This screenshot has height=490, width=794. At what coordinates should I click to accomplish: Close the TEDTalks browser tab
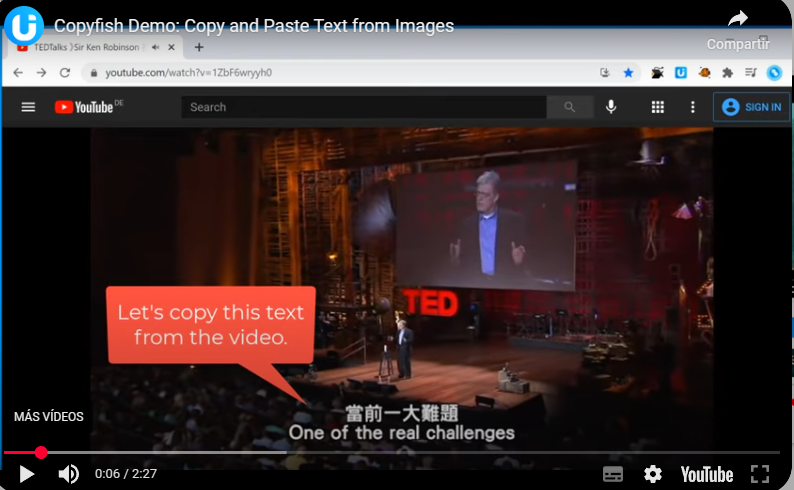pyautogui.click(x=171, y=47)
